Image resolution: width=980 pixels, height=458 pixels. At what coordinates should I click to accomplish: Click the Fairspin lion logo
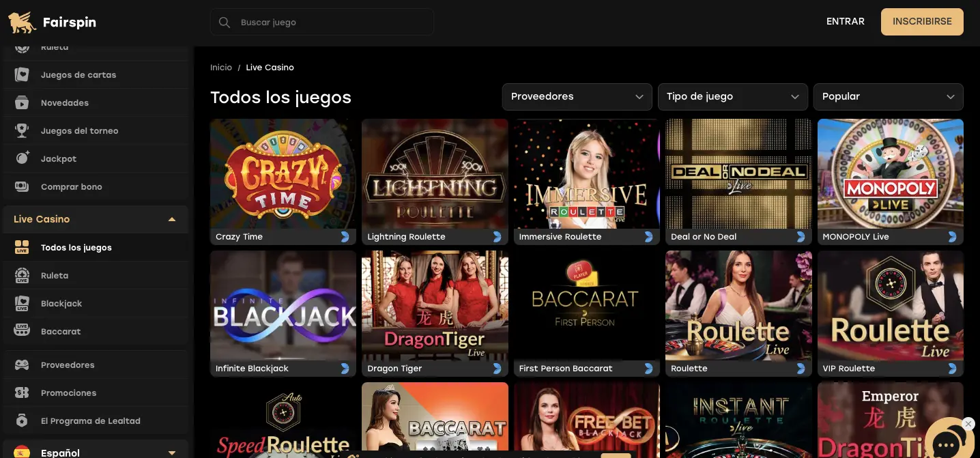(22, 23)
